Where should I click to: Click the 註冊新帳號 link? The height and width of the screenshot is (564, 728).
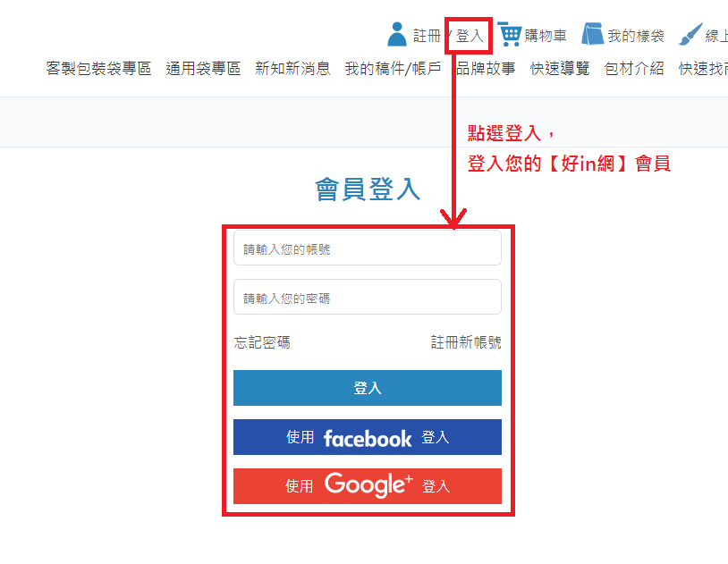466,342
